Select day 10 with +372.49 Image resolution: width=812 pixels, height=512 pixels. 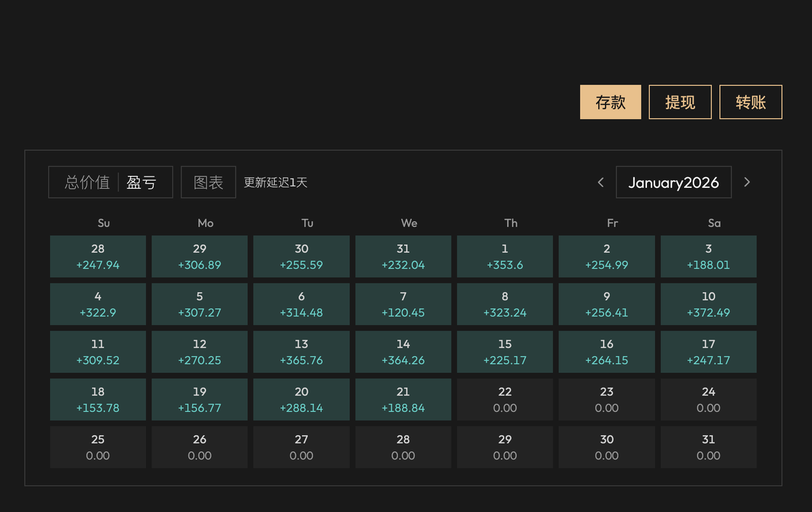[708, 304]
